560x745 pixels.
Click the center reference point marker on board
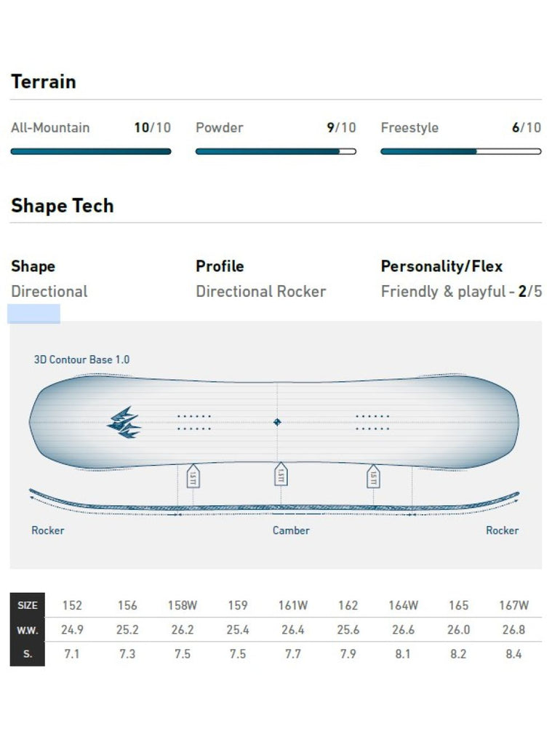pos(277,422)
